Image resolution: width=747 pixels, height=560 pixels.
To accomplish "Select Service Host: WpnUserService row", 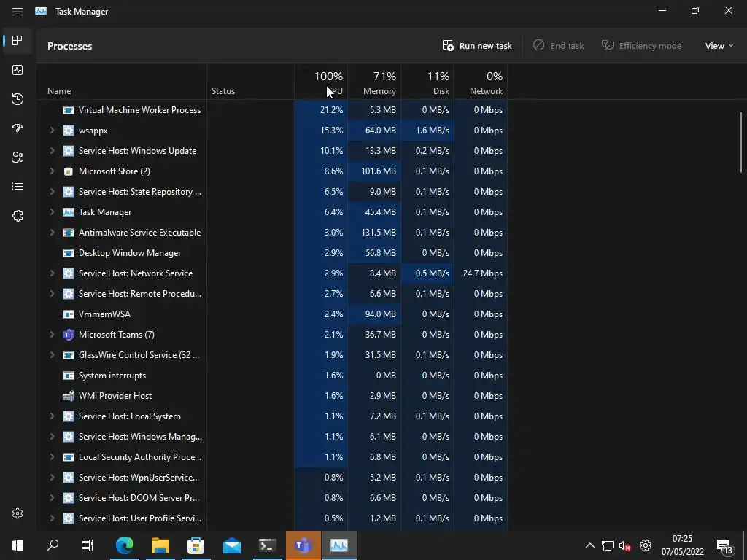I will click(x=272, y=478).
